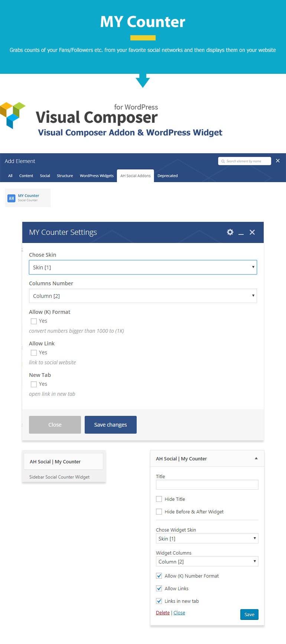286x644 pixels.
Task: Click the Visual Composer cube logo
Action: click(12, 115)
